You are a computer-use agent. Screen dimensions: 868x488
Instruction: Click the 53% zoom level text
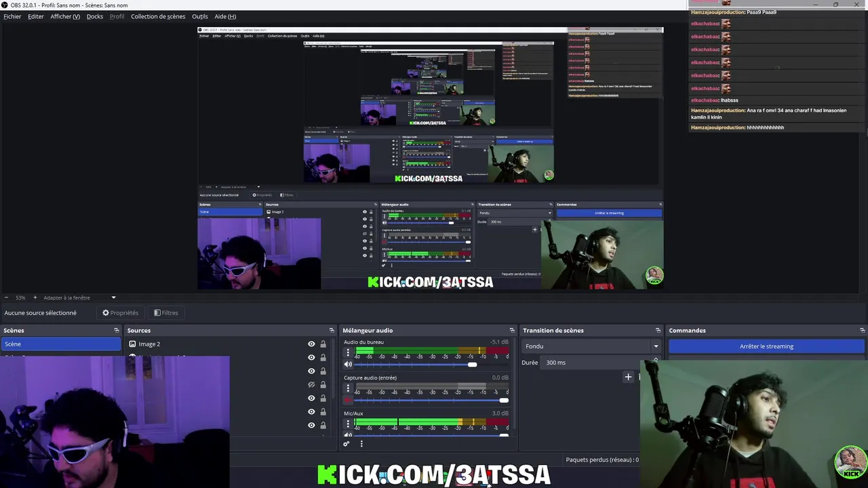pos(20,298)
